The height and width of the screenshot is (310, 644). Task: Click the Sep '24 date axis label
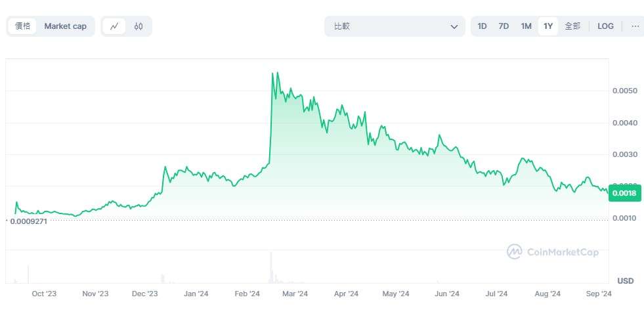pos(598,294)
